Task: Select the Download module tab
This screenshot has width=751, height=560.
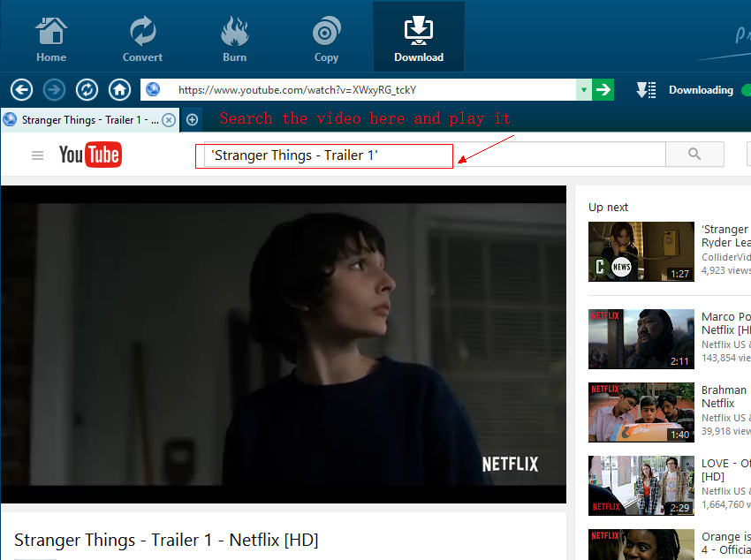Action: (x=419, y=37)
